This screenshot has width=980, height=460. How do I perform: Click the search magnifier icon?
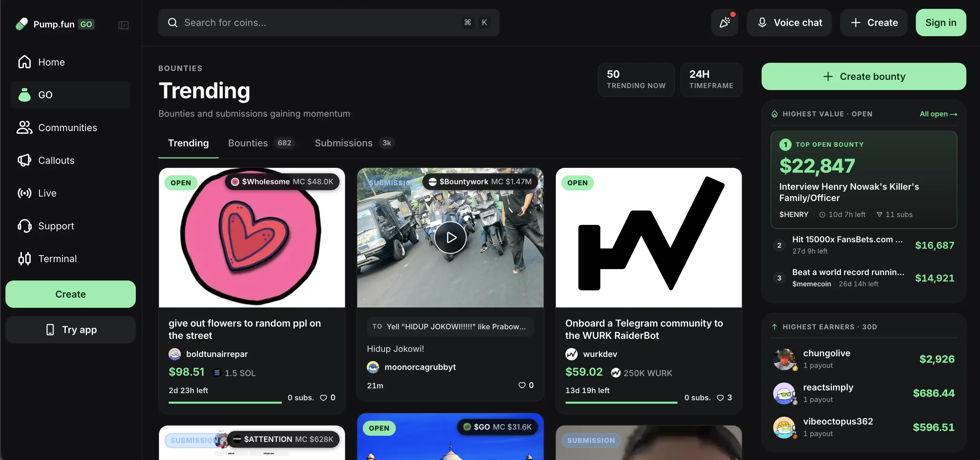[x=172, y=23]
